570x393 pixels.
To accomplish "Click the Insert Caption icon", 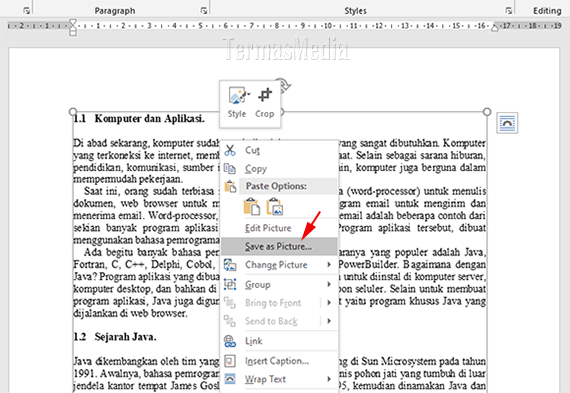I will point(230,361).
